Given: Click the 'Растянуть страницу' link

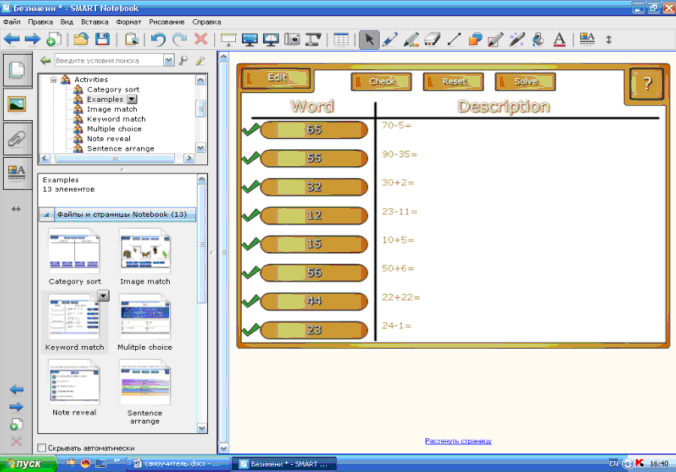Looking at the screenshot, I should pos(457,441).
